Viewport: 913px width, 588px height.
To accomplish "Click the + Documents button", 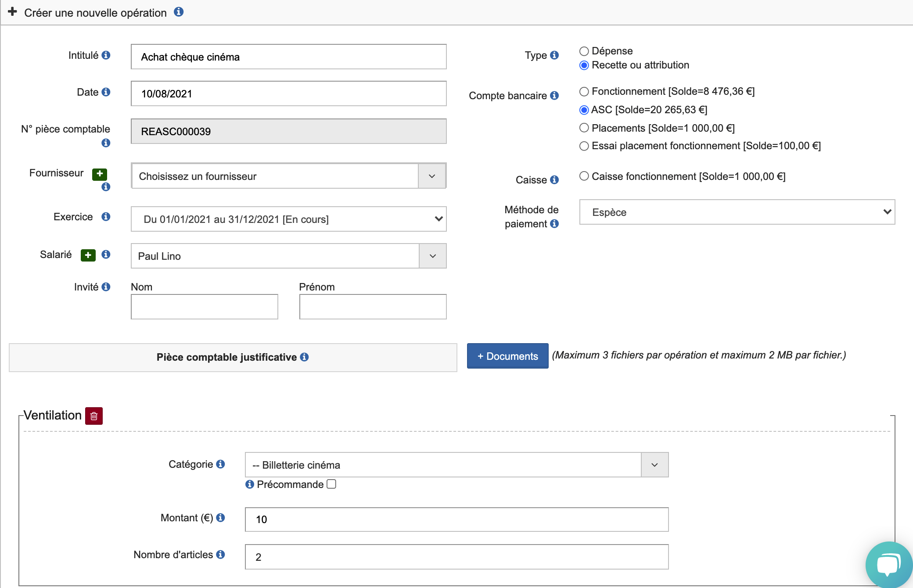I will coord(507,356).
